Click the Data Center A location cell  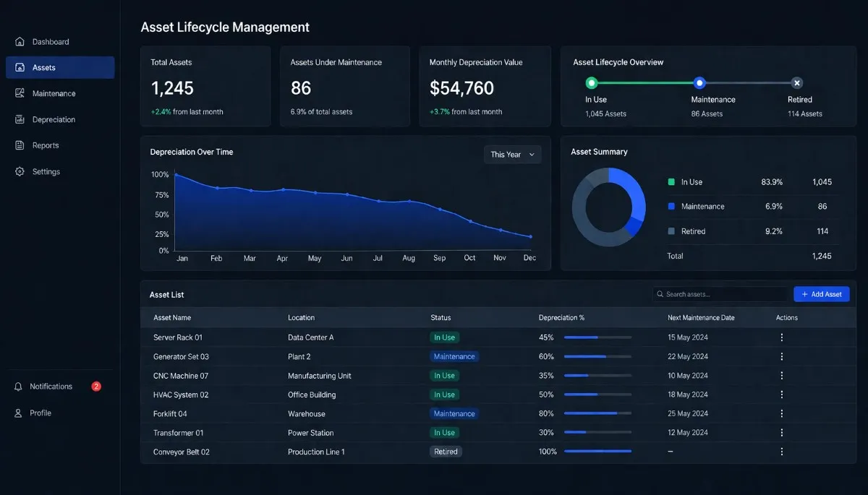click(x=311, y=337)
